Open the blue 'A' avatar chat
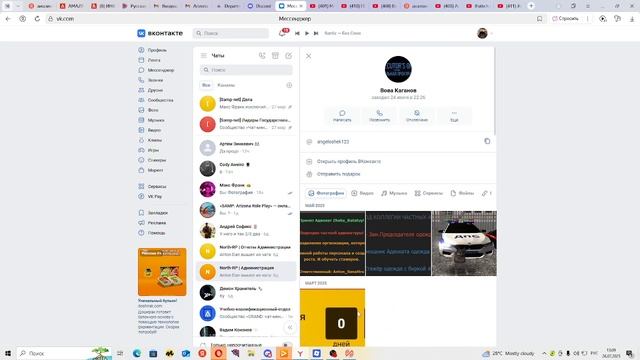The width and height of the screenshot is (640, 360). tap(246, 313)
